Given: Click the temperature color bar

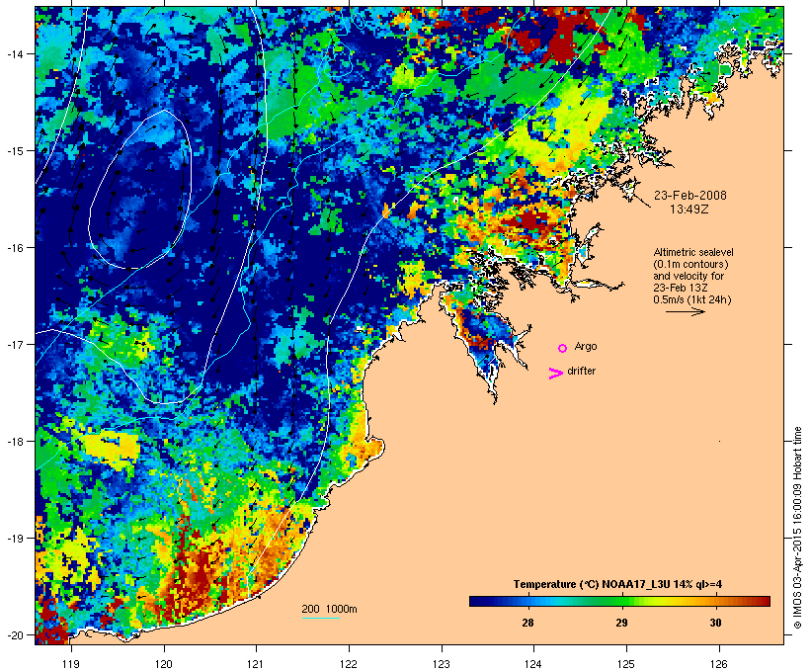Looking at the screenshot, I should 620,601.
